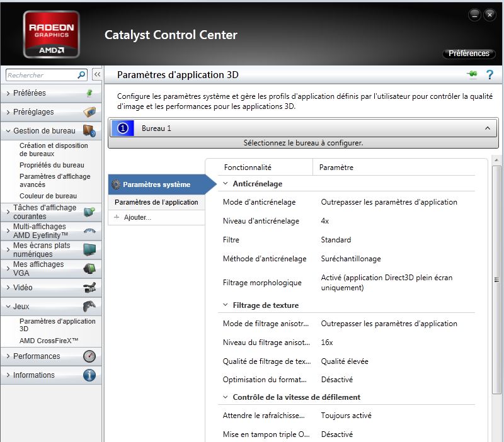The image size is (504, 442).
Task: Open help with the question mark icon
Action: tap(490, 74)
